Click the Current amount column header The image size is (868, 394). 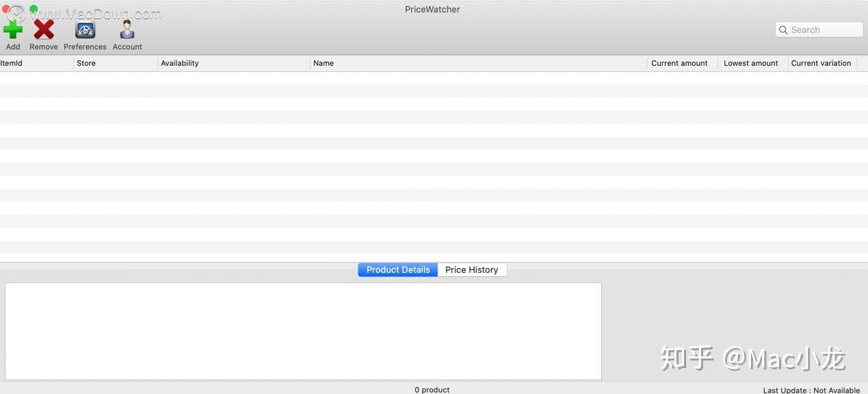pyautogui.click(x=679, y=62)
